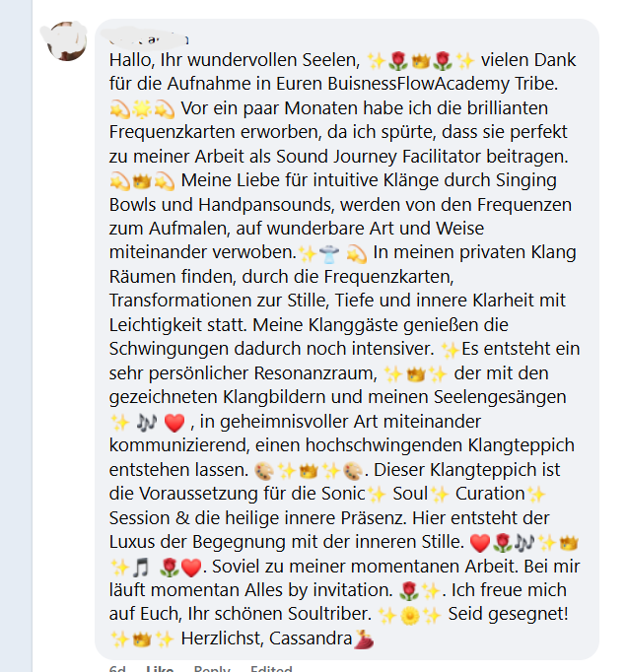This screenshot has height=672, width=627.
Task: Click the yellow blossom emoji before 'Seid gesegnet!'
Action: (x=409, y=615)
